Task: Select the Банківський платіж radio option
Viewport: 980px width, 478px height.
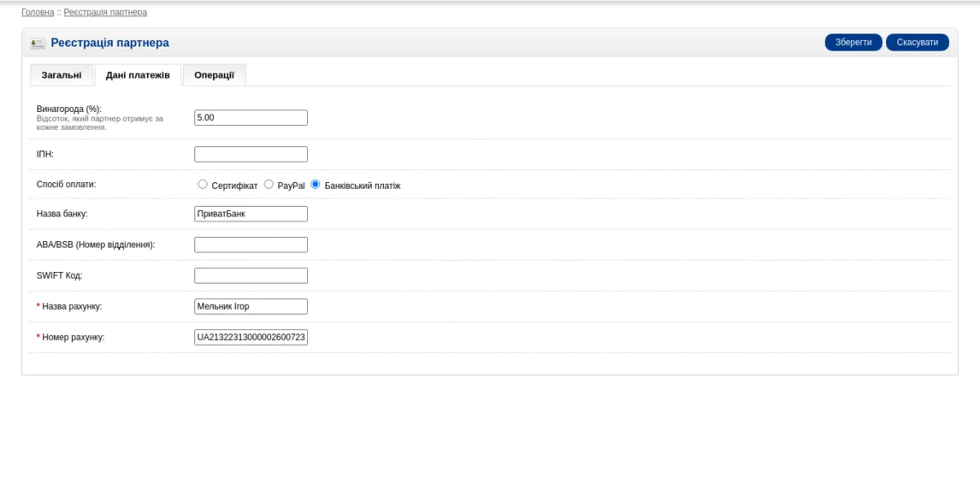Action: point(315,185)
